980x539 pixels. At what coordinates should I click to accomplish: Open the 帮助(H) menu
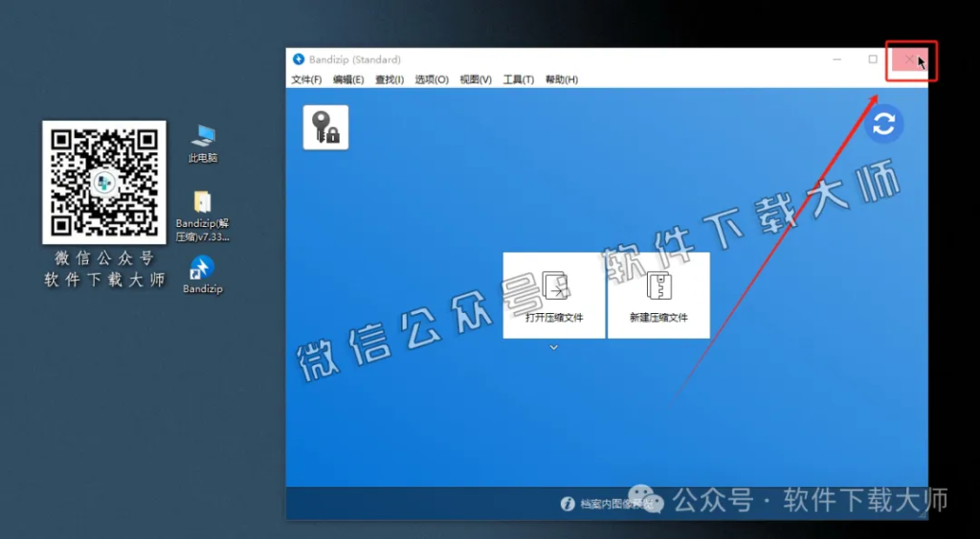[561, 79]
